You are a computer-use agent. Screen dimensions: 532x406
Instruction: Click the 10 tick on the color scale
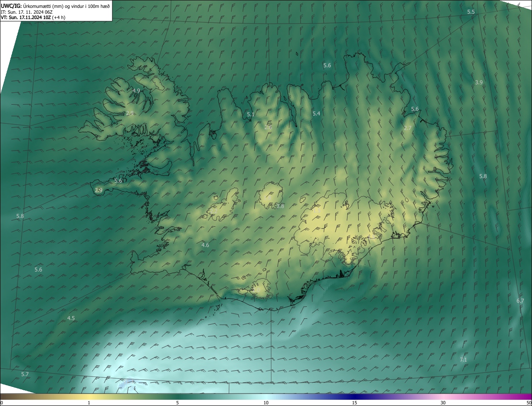coord(266,403)
